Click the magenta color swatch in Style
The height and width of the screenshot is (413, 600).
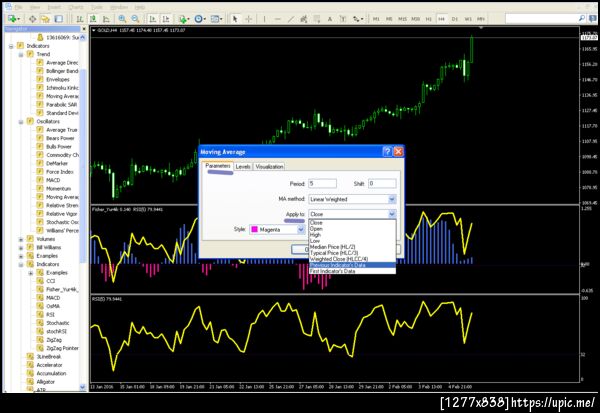pyautogui.click(x=254, y=229)
